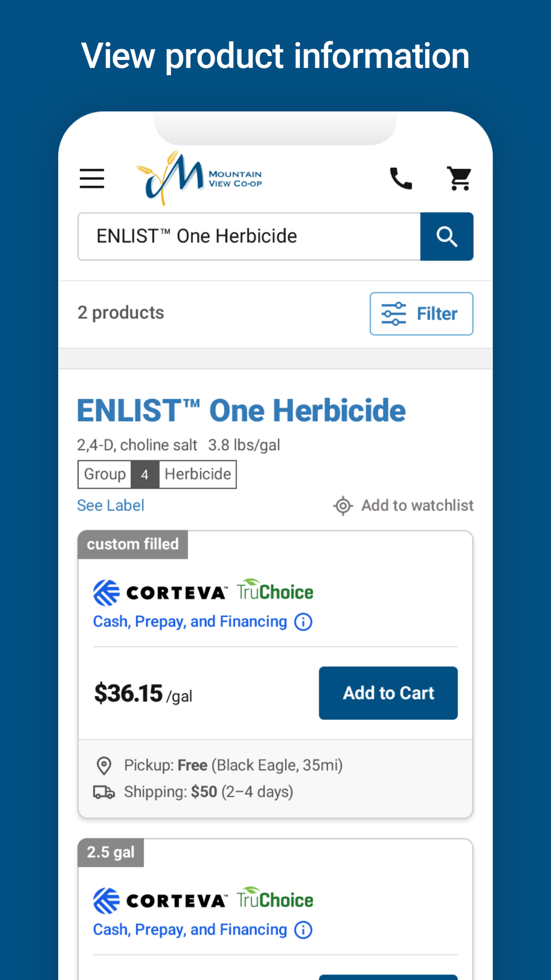The width and height of the screenshot is (551, 980).
Task: Click the watchlist target icon
Action: (343, 505)
